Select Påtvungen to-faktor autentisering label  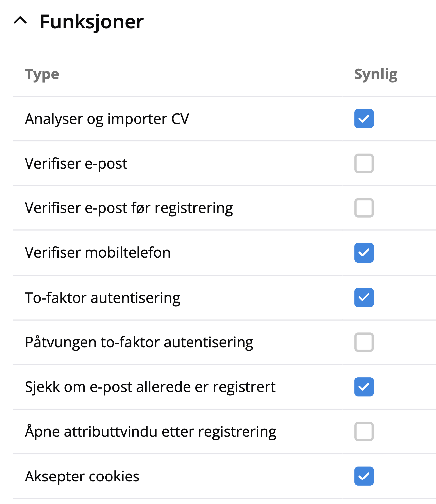tap(139, 342)
